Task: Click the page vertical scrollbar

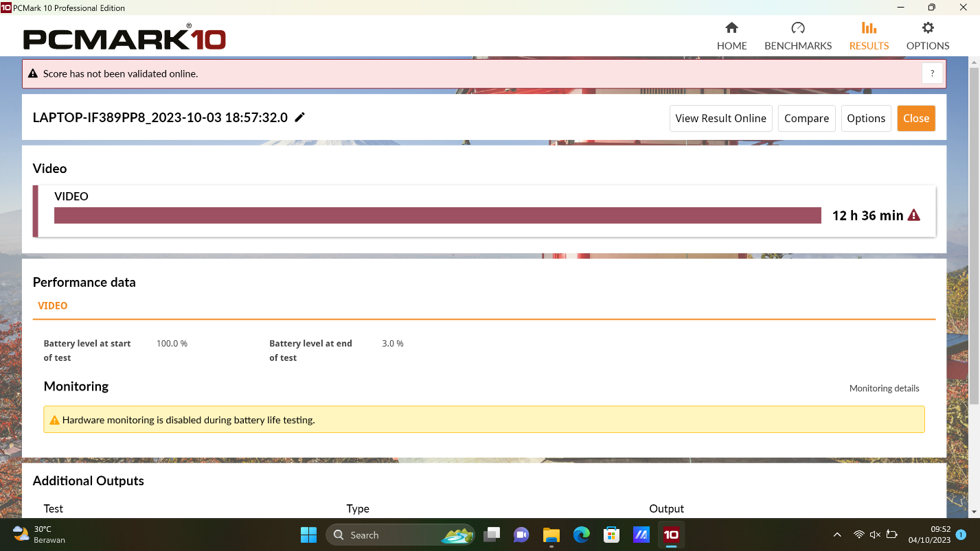Action: [x=974, y=237]
